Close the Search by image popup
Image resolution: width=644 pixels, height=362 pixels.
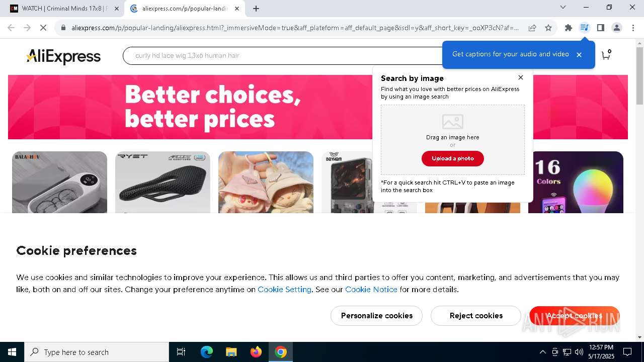coord(521,77)
